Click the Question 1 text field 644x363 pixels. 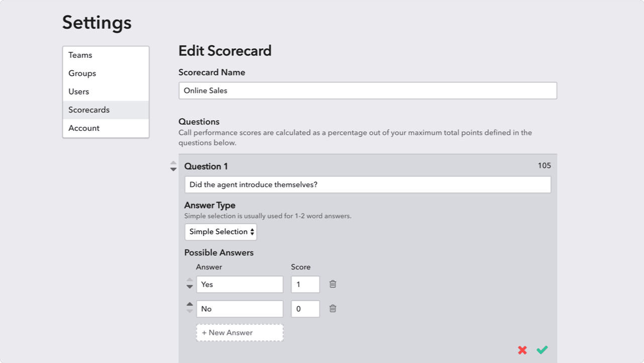[x=368, y=185]
